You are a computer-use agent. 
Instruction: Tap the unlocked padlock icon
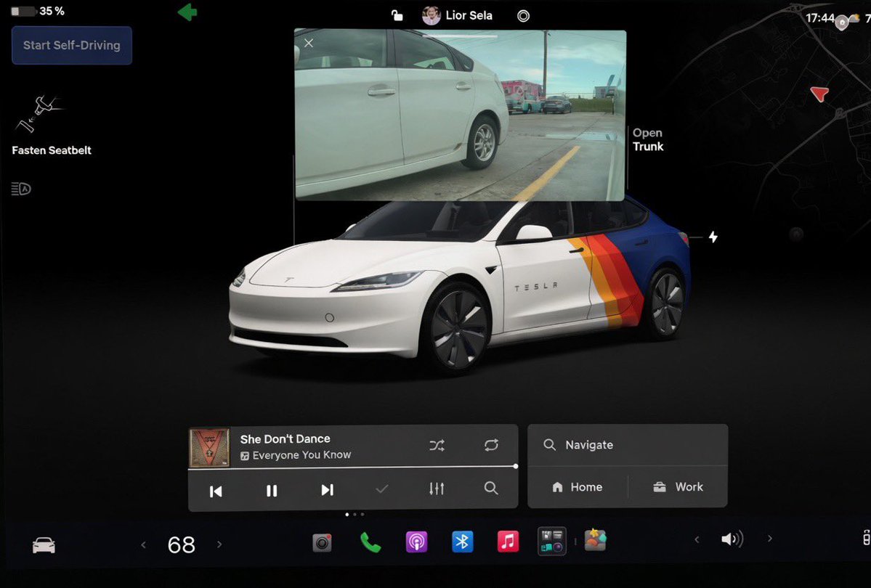tap(397, 15)
